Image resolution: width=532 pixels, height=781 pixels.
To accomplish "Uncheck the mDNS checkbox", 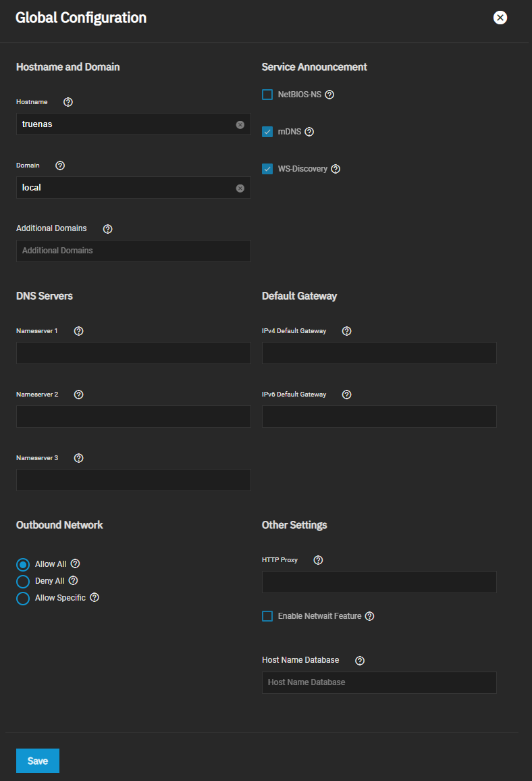I will point(267,132).
